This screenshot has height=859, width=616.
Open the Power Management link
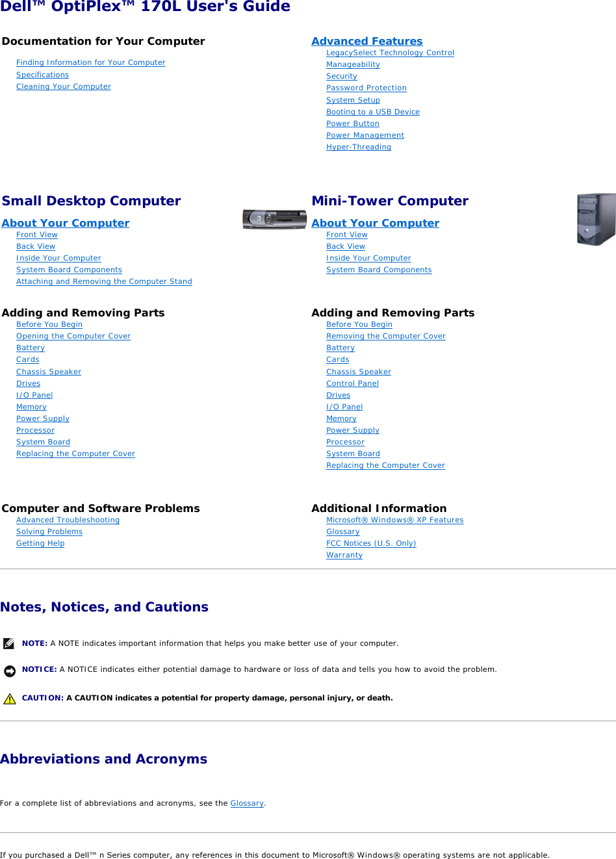[365, 135]
